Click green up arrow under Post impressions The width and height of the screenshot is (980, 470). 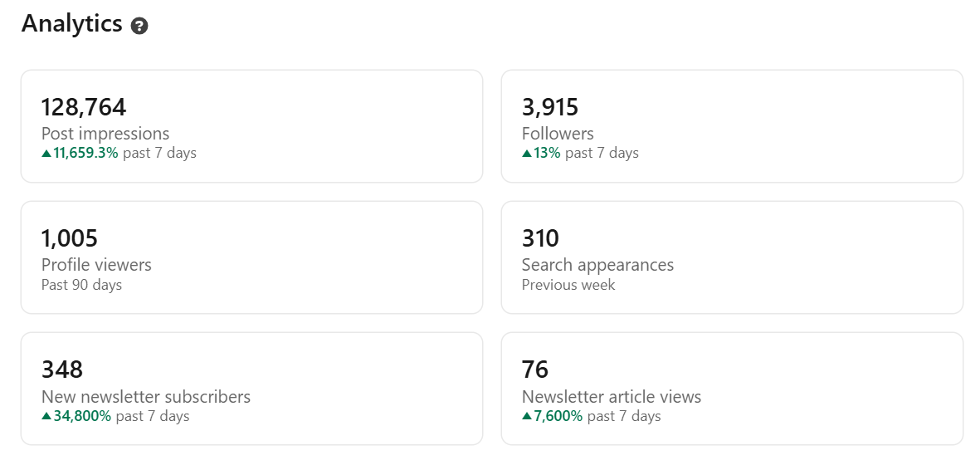46,153
